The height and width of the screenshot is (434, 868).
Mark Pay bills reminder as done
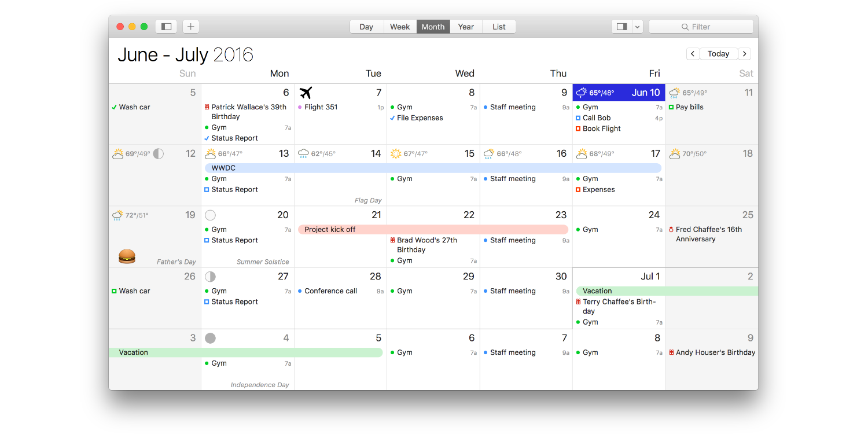tap(671, 108)
